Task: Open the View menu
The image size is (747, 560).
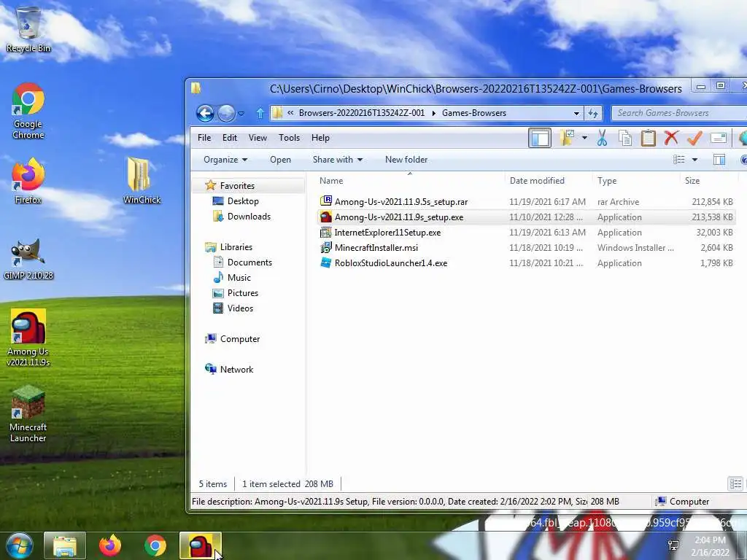Action: pyautogui.click(x=258, y=138)
